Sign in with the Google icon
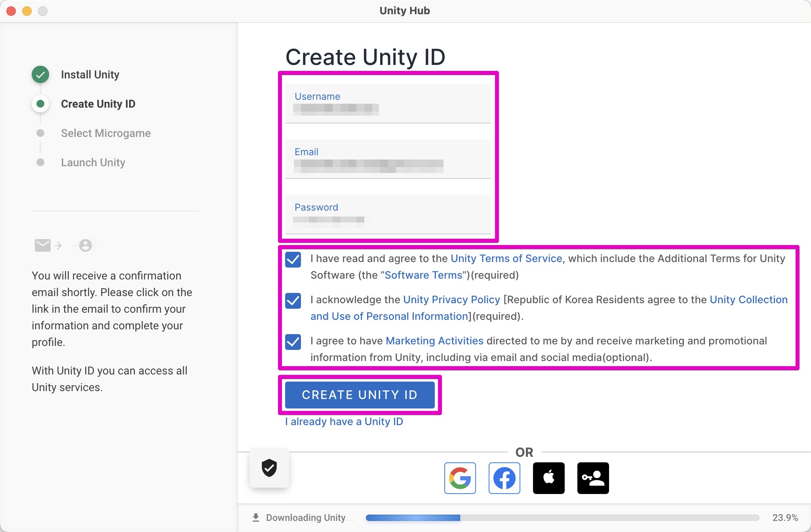Image resolution: width=811 pixels, height=532 pixels. click(x=459, y=478)
